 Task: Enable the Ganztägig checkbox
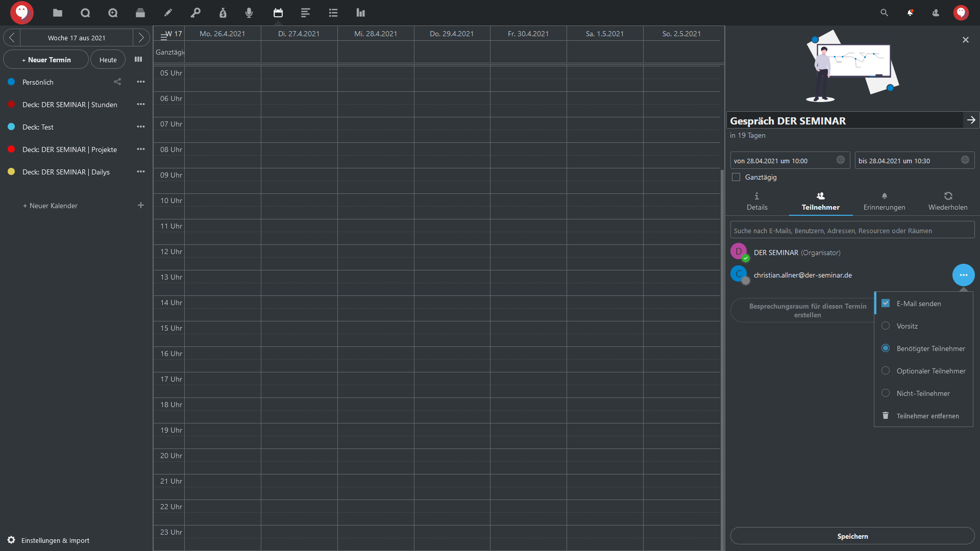point(736,177)
